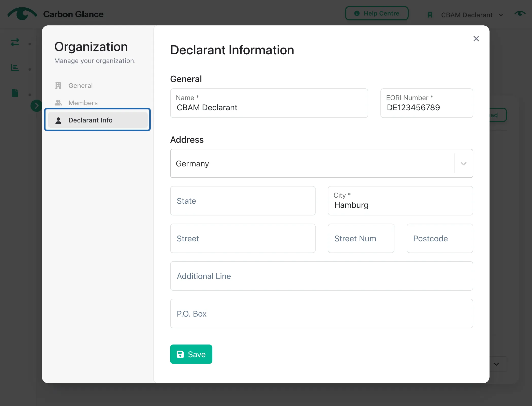Click the building icon next to General
This screenshot has width=532, height=406.
click(58, 85)
